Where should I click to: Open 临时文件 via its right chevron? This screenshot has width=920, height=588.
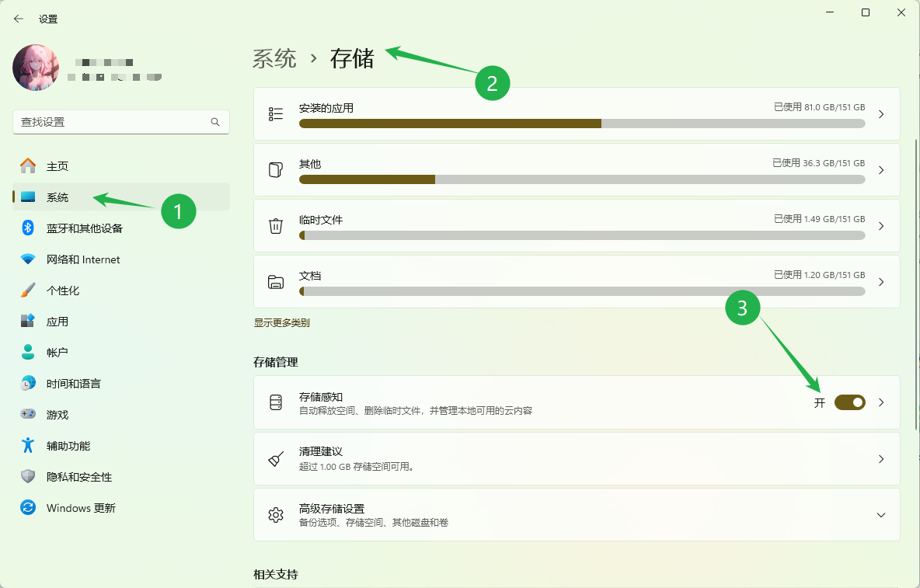pyautogui.click(x=880, y=226)
